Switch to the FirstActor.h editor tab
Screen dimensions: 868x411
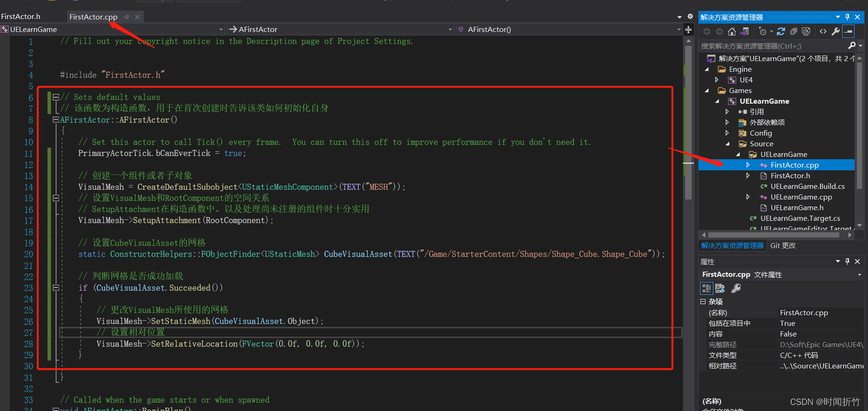click(x=21, y=16)
